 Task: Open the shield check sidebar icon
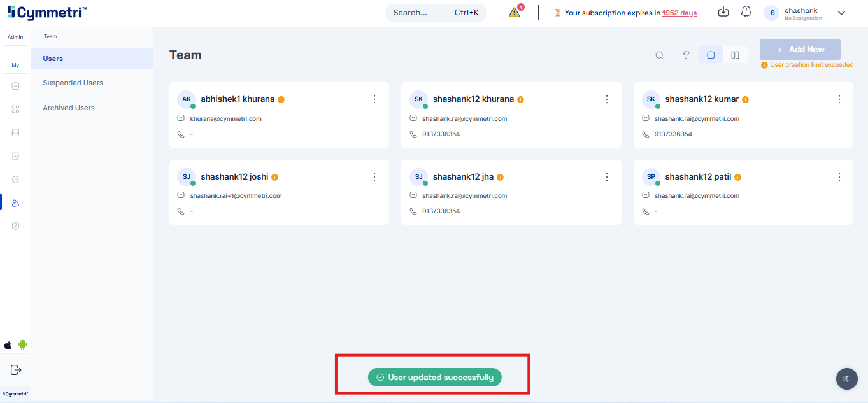15,180
